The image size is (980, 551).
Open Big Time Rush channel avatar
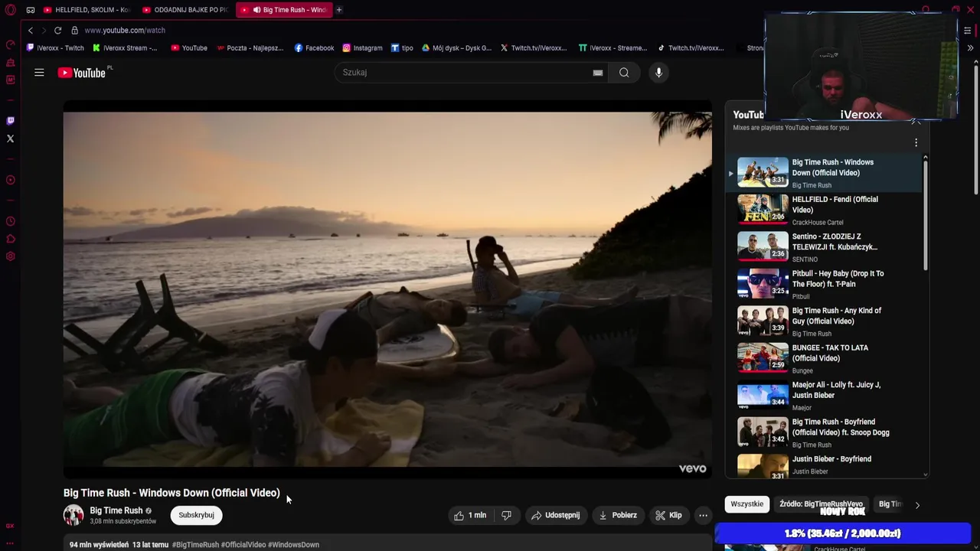73,515
